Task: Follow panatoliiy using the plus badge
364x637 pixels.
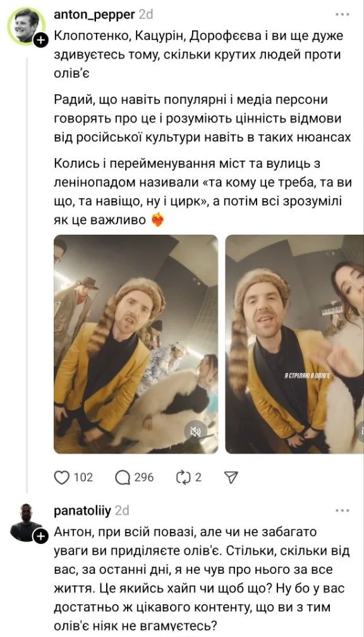Action: pos(41,536)
